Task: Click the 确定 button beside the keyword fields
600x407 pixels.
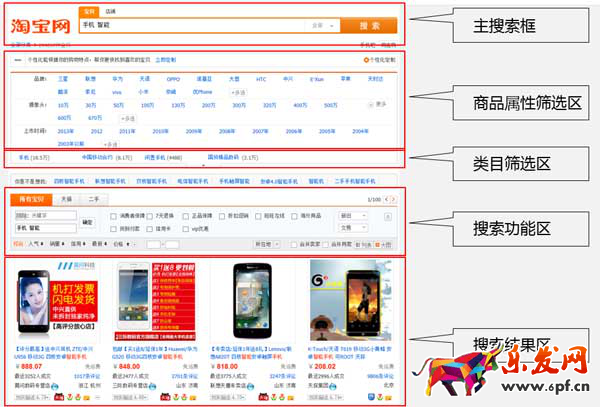Action: (87, 222)
